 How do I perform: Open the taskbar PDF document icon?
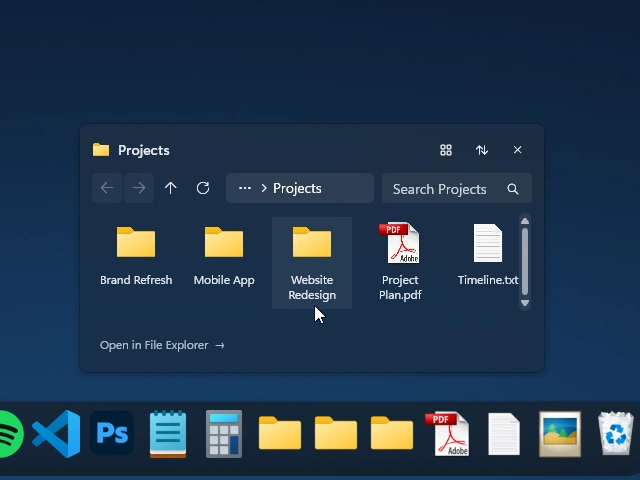click(447, 434)
